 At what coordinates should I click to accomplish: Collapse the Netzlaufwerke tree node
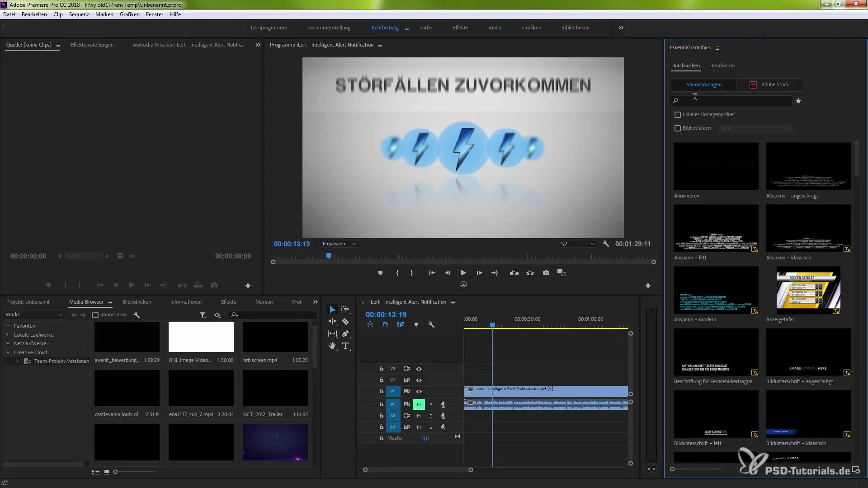click(8, 343)
